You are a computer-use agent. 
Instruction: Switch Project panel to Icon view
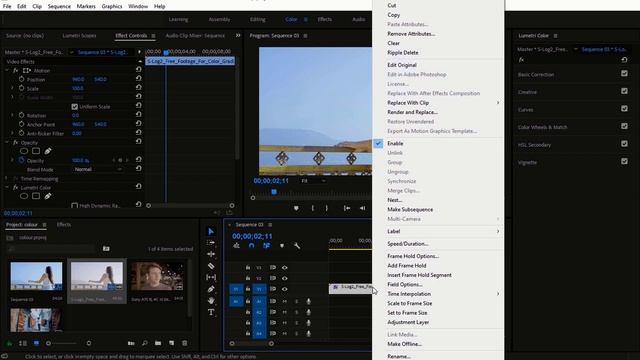(x=36, y=343)
